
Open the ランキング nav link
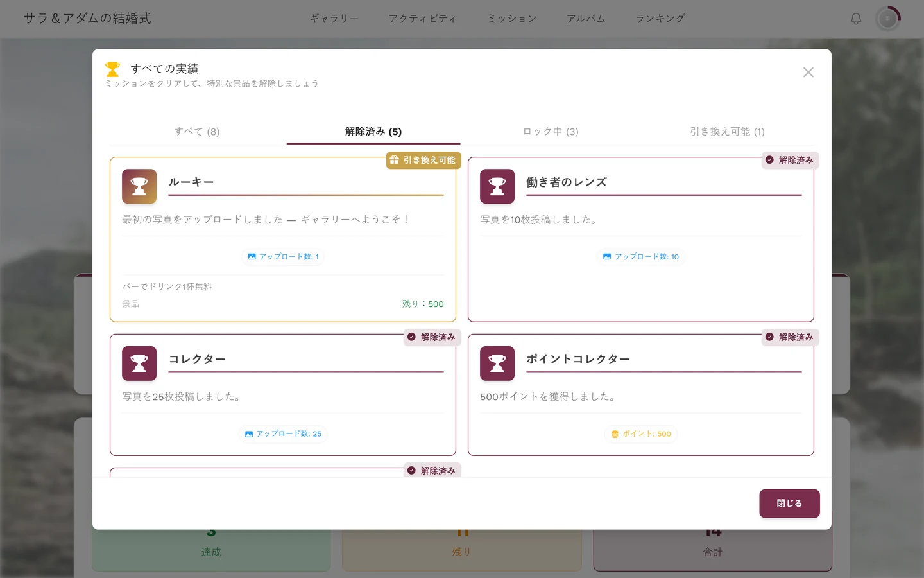click(x=660, y=19)
